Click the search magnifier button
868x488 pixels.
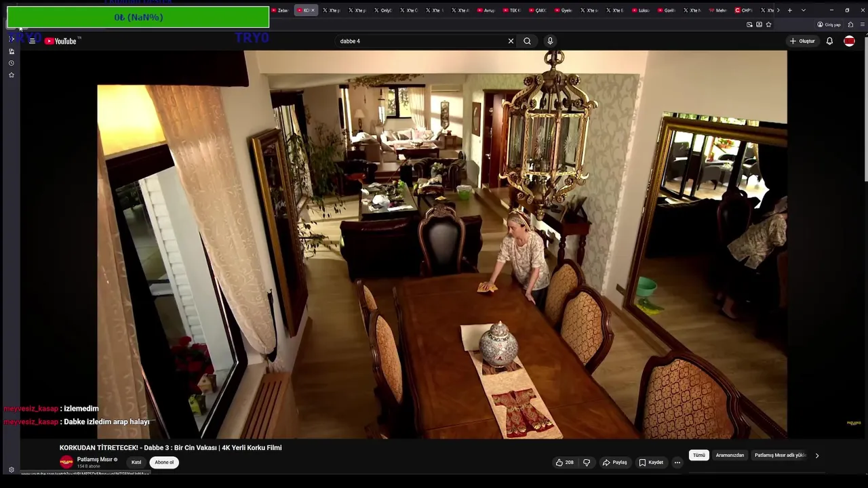coord(527,41)
